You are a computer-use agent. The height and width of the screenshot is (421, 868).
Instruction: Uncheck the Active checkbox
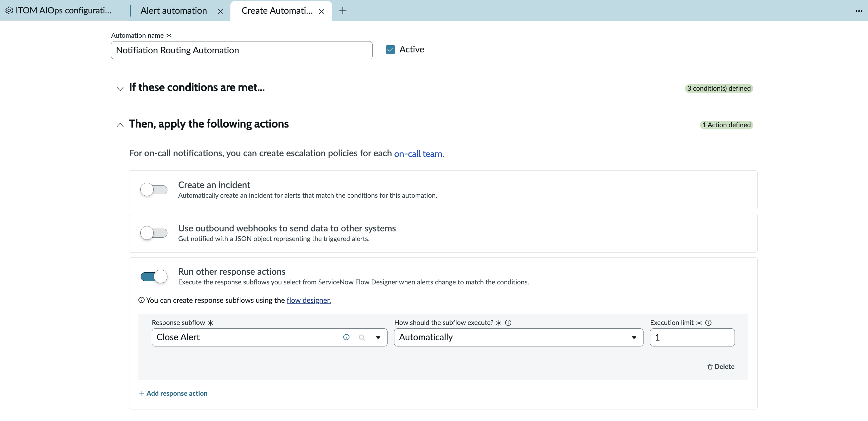point(390,50)
